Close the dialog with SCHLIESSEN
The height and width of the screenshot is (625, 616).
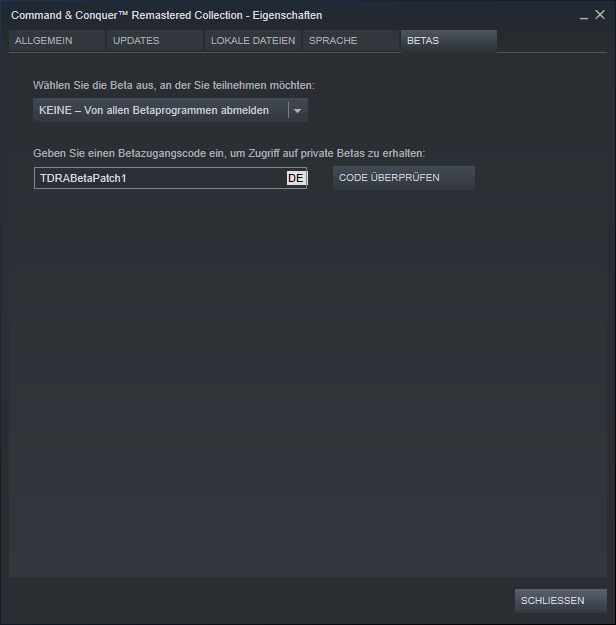point(561,601)
